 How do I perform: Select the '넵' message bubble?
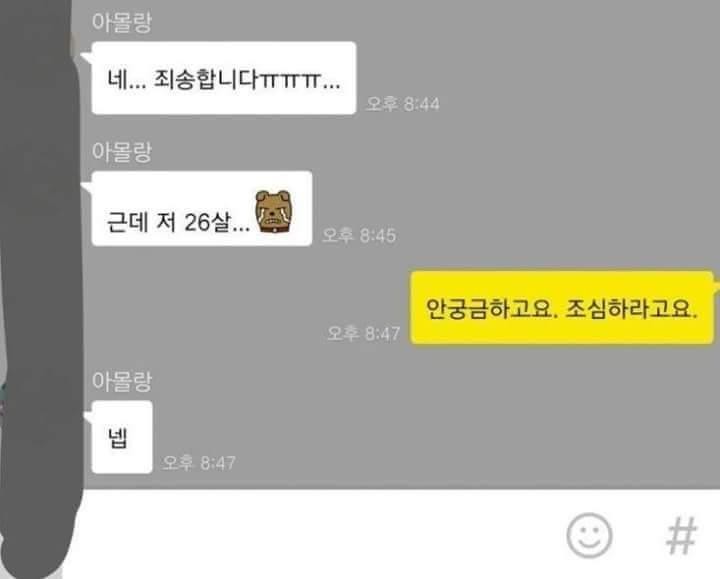click(x=122, y=437)
